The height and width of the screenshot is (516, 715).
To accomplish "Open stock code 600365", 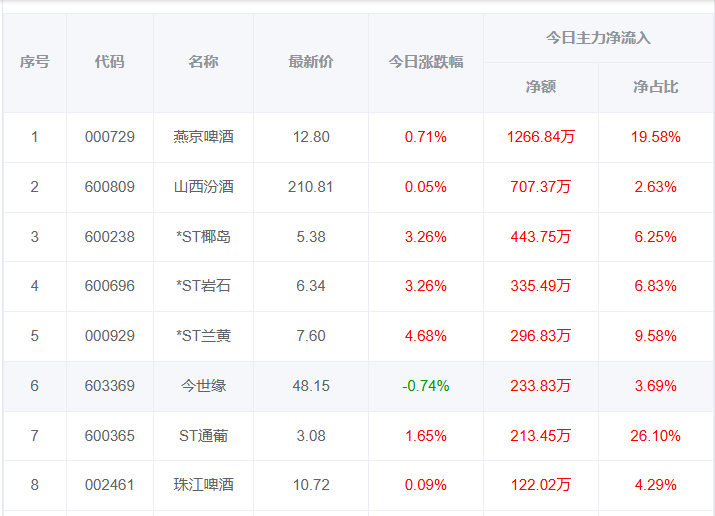I will click(x=110, y=436).
